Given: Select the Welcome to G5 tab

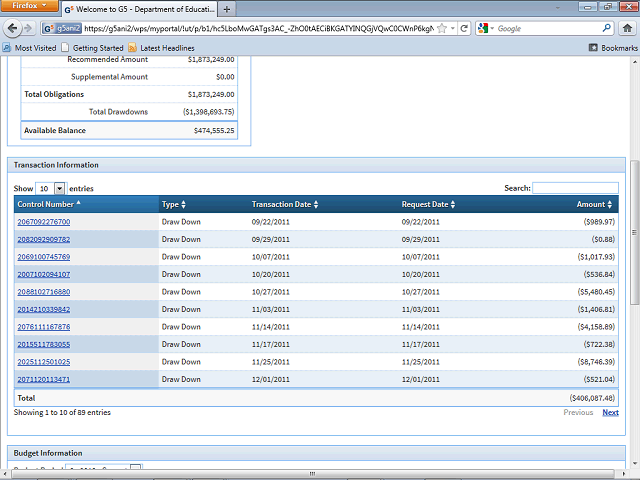Looking at the screenshot, I should [140, 9].
